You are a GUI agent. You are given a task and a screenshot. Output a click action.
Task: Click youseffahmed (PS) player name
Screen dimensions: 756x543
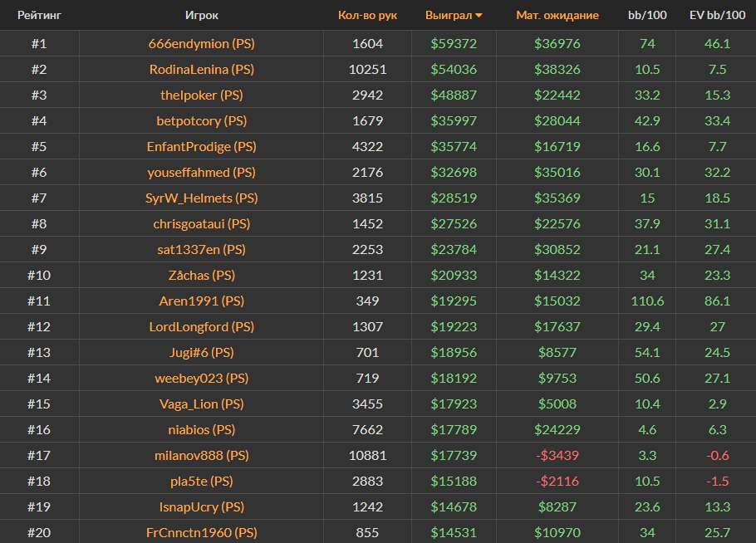coord(201,172)
